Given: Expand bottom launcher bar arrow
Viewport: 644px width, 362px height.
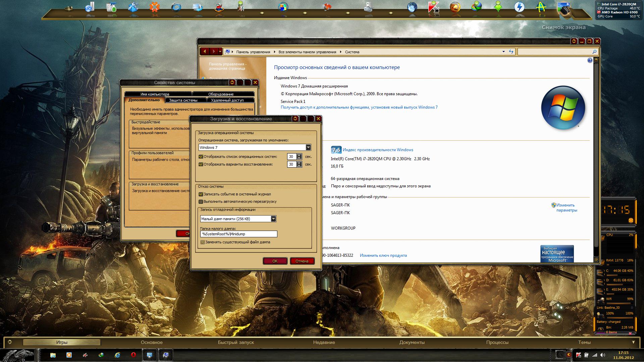Looking at the screenshot, I should (x=633, y=342).
